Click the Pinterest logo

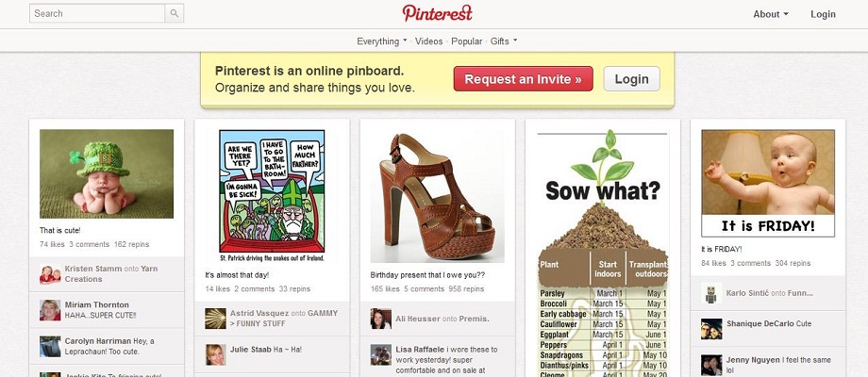pos(438,12)
